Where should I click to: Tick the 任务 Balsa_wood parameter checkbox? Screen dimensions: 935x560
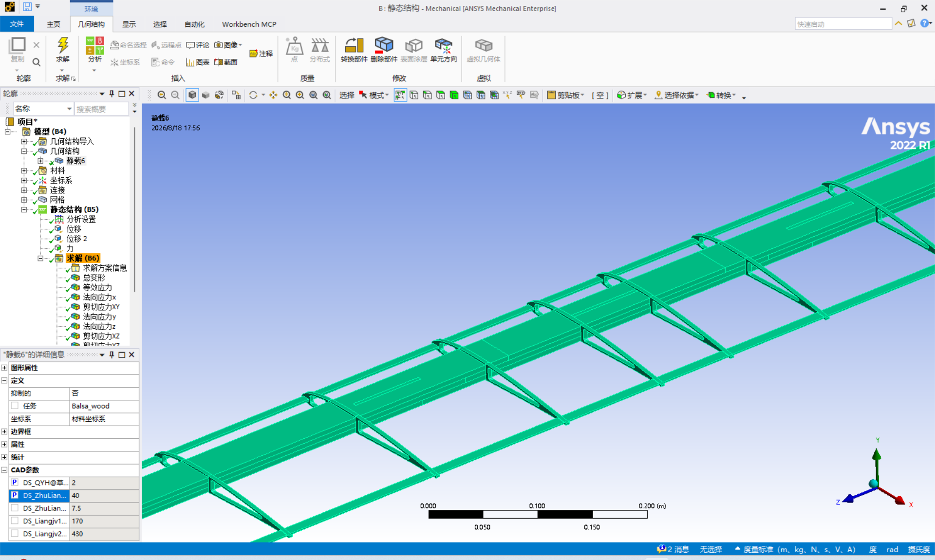click(15, 406)
